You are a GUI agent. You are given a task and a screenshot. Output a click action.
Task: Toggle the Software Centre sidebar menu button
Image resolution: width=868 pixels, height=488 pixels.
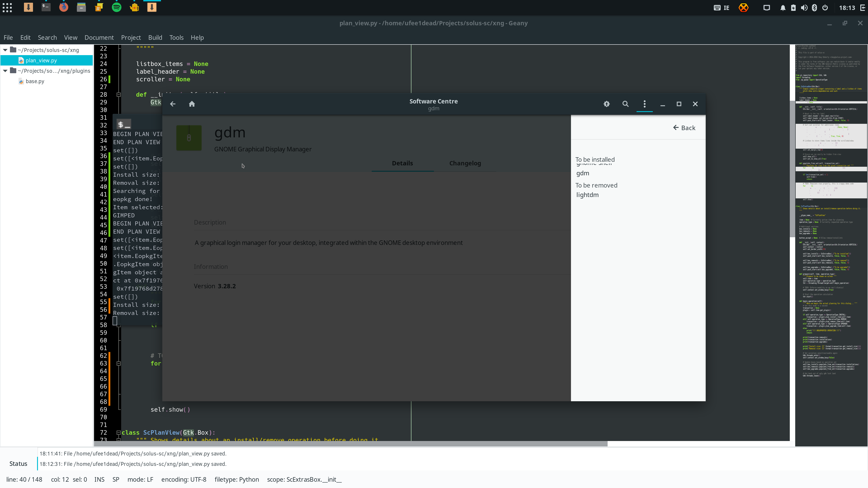point(645,104)
